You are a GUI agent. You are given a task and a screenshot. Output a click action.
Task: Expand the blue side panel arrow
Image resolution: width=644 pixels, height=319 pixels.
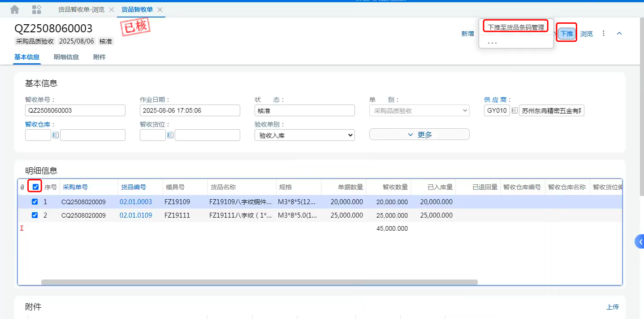pos(640,241)
